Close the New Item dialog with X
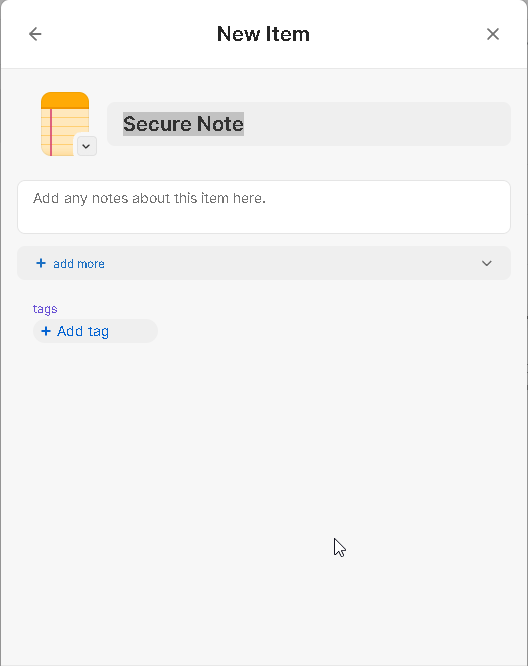The image size is (528, 666). (x=493, y=34)
